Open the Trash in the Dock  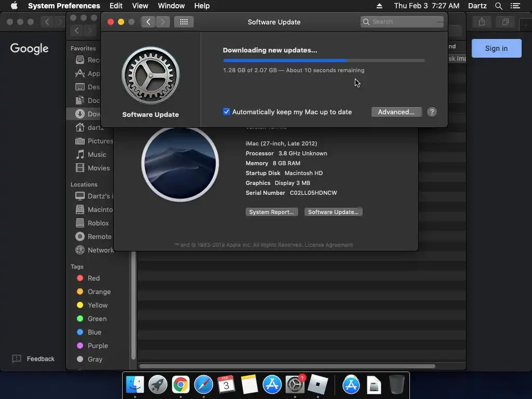click(396, 385)
